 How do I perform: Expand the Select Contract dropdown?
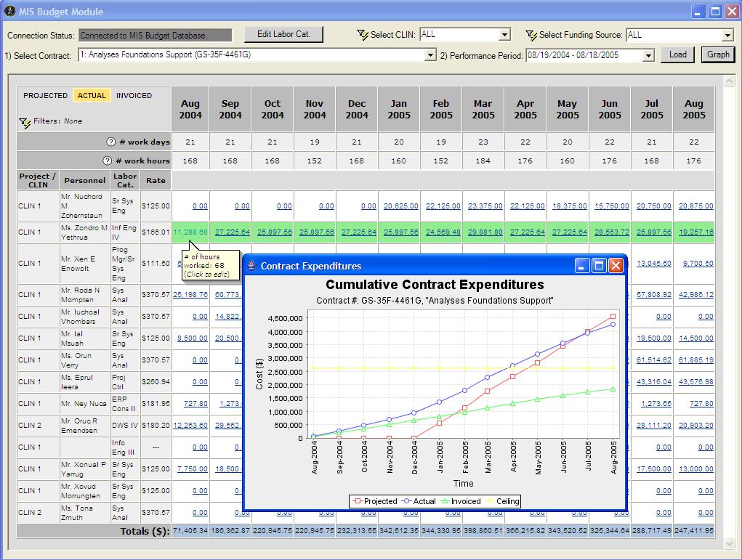click(x=430, y=55)
